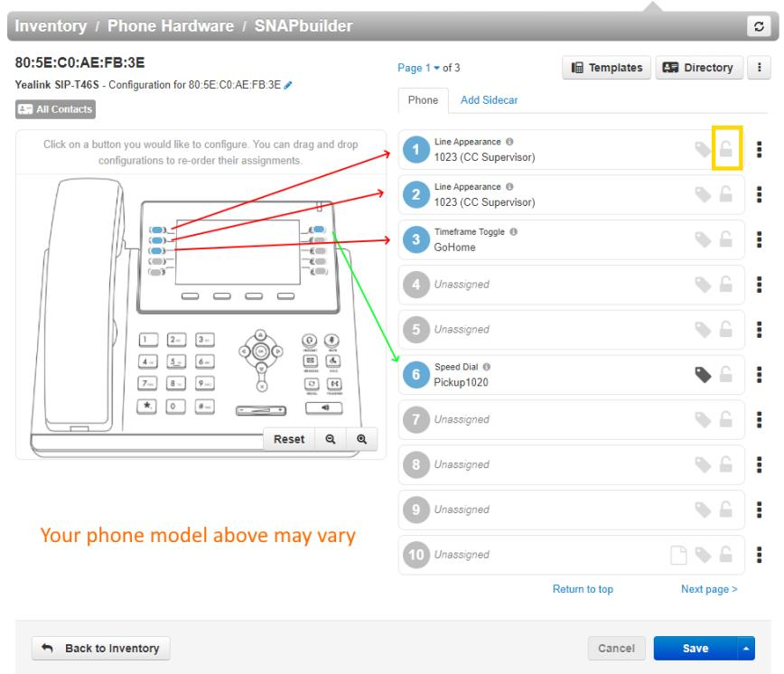784x674 pixels.
Task: Open the three-dot menu for button 1
Action: 759,149
